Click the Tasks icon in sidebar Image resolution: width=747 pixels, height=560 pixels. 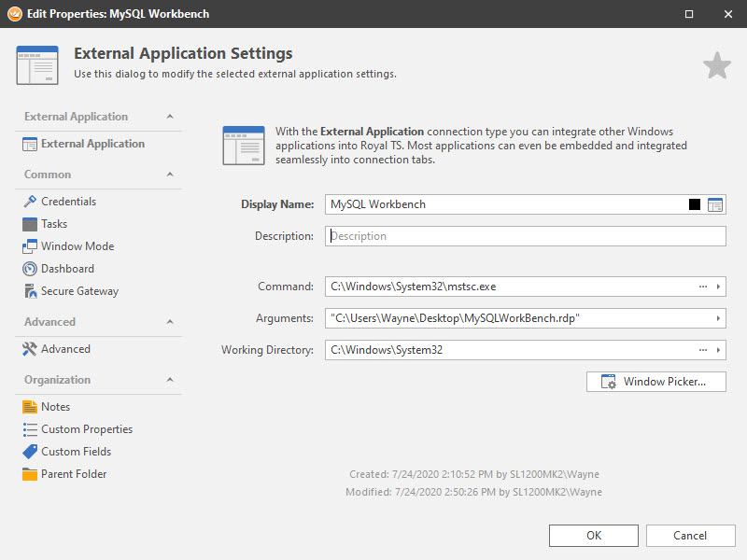point(30,224)
